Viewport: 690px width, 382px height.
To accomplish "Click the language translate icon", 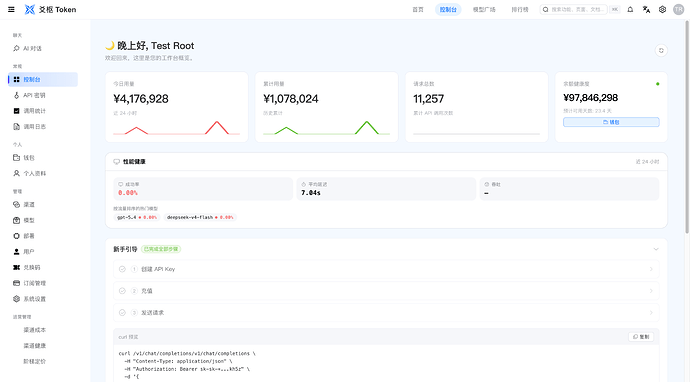I will (x=646, y=9).
